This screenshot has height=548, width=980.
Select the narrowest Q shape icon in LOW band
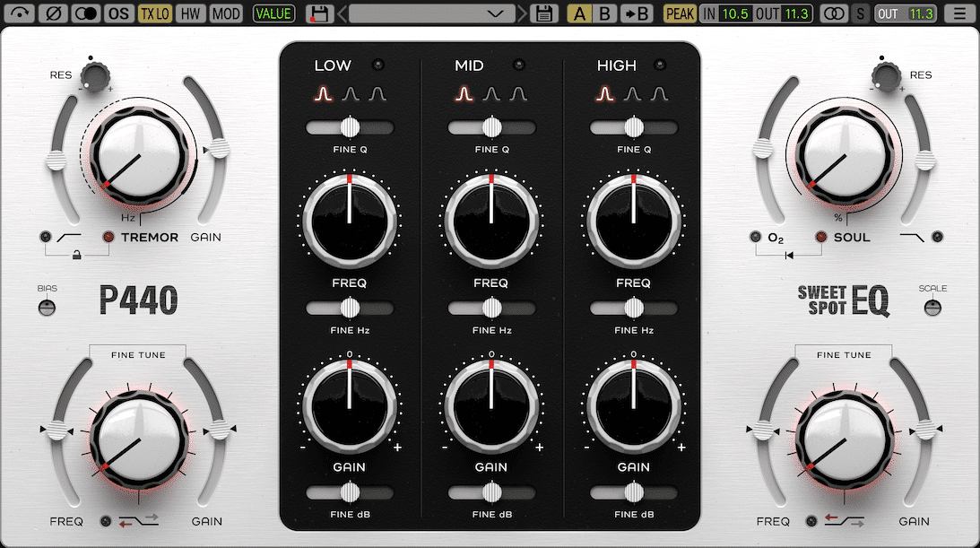323,93
